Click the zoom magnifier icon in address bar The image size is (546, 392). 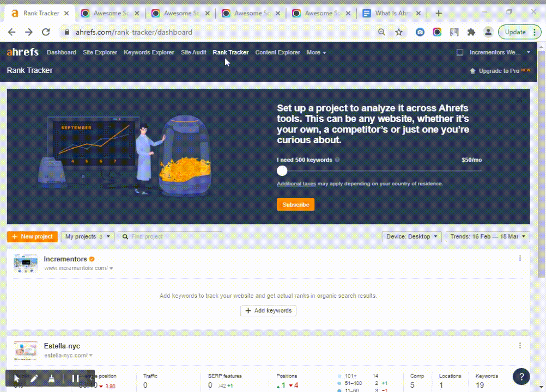coord(381,32)
